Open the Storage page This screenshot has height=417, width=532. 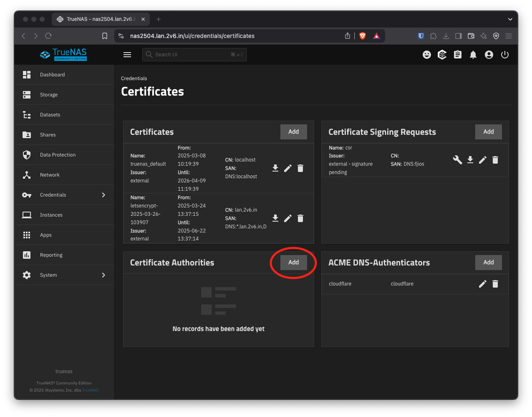pyautogui.click(x=64, y=95)
